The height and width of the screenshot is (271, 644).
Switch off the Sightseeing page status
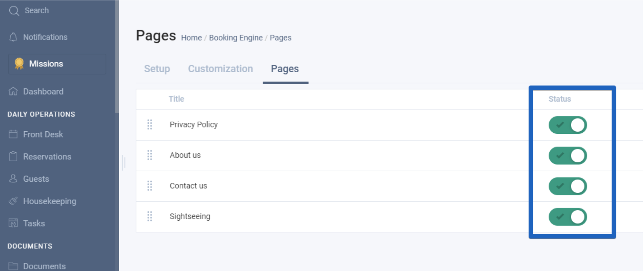tap(567, 217)
